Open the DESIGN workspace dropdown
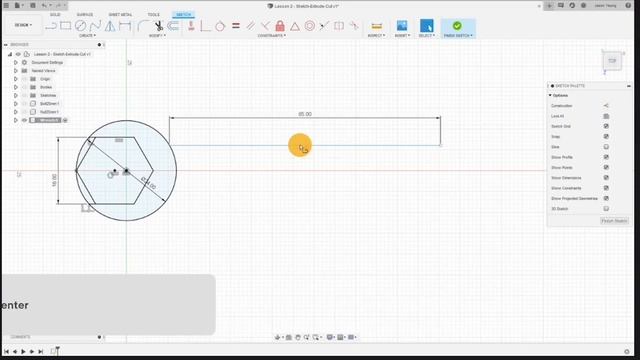The width and height of the screenshot is (640, 360). (23, 25)
